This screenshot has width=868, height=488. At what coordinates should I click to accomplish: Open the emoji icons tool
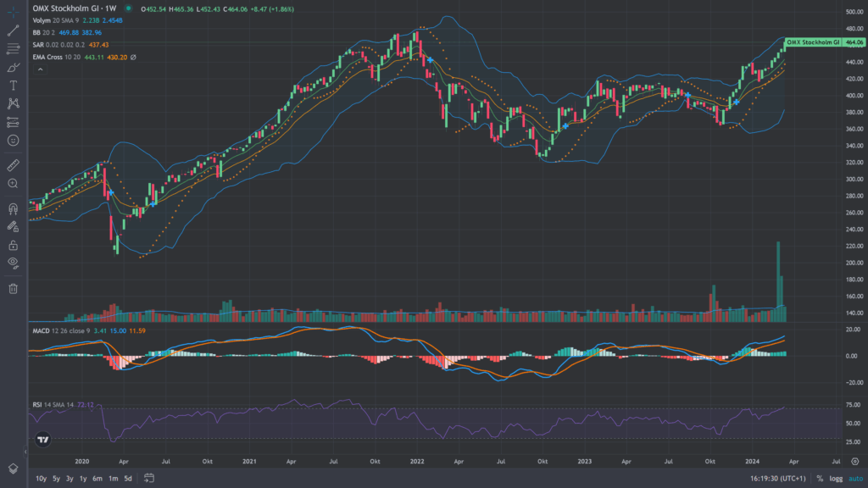[13, 140]
